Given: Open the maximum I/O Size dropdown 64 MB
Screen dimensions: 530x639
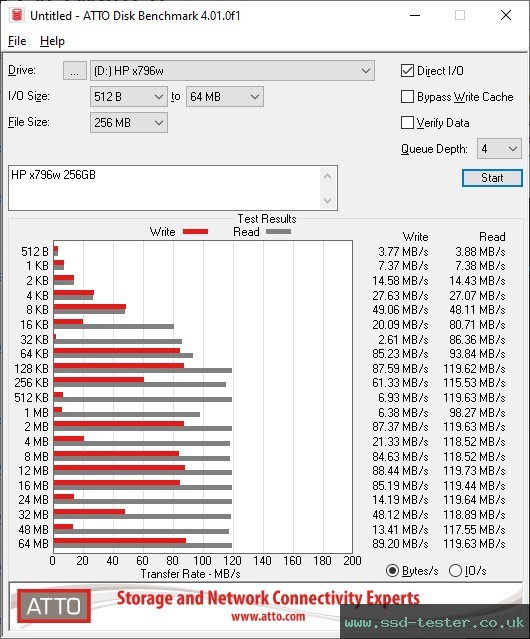Looking at the screenshot, I should point(225,97).
